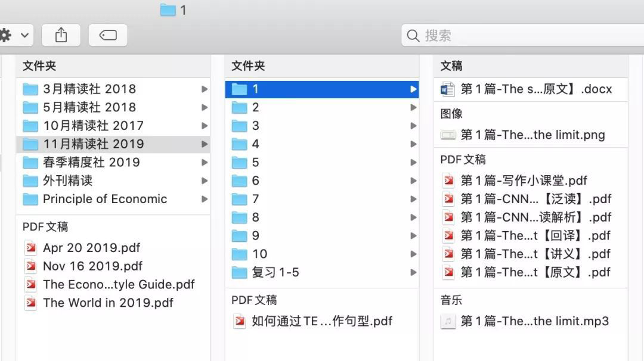The image size is (644, 361).
Task: Click the Edit Tags toolbar icon
Action: click(108, 36)
